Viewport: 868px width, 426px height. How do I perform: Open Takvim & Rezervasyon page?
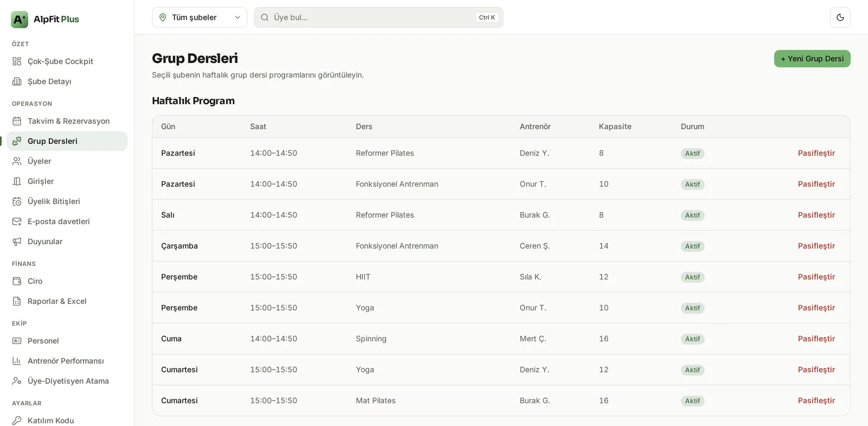point(67,121)
